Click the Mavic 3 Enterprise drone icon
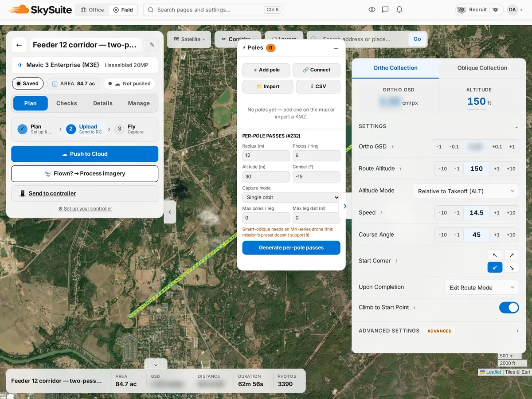The width and height of the screenshot is (532, 399). pyautogui.click(x=20, y=65)
